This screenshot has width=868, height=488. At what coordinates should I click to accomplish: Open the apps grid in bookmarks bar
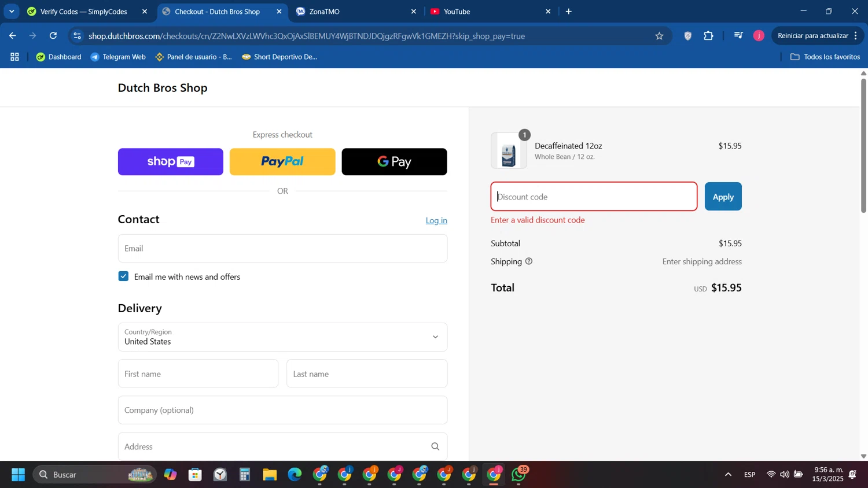click(x=14, y=57)
